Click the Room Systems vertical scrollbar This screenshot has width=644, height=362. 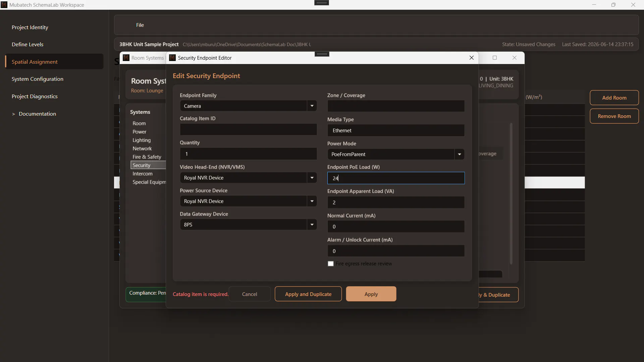coord(511,194)
